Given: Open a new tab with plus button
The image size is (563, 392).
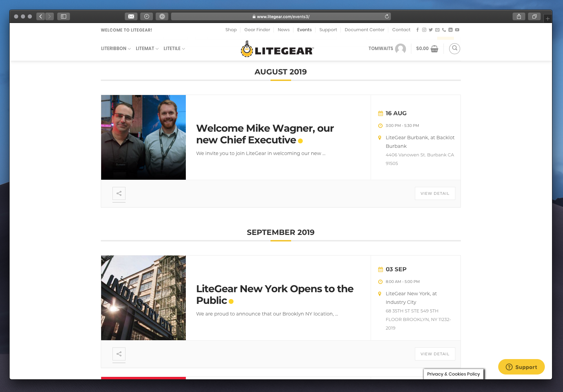Looking at the screenshot, I should 548,19.
